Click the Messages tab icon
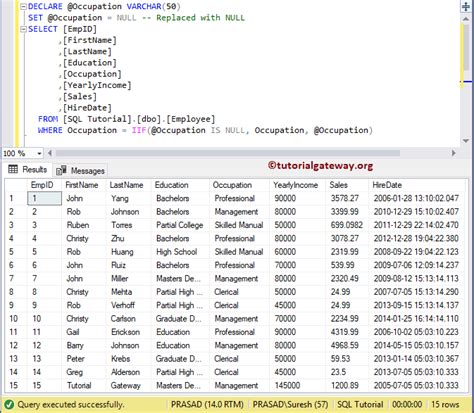Image resolution: width=474 pixels, height=413 pixels. tap(61, 170)
